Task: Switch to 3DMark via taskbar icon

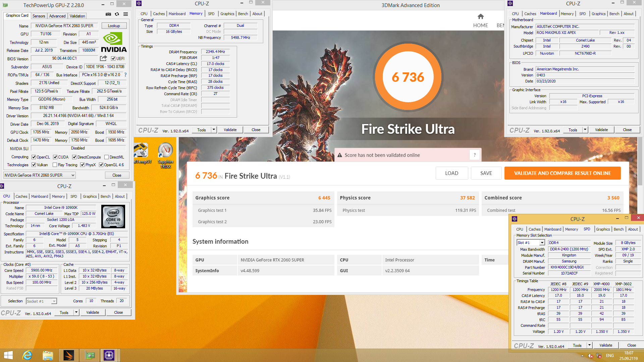Action: [x=69, y=355]
